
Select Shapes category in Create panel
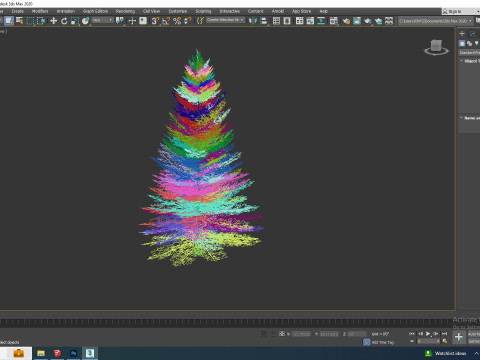tap(470, 43)
